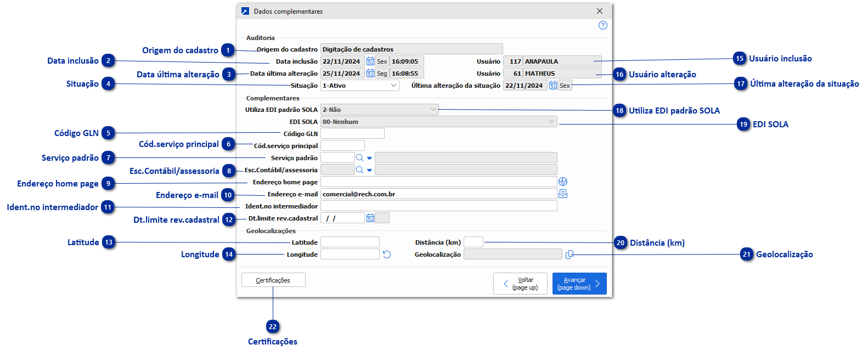Open calendar for Dt.limite rev.cadastral

(x=370, y=218)
